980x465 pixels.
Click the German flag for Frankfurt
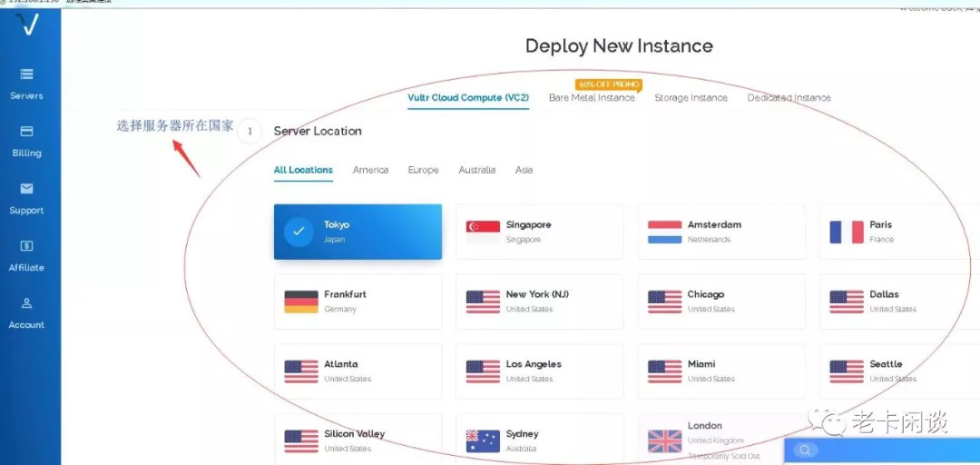[301, 302]
